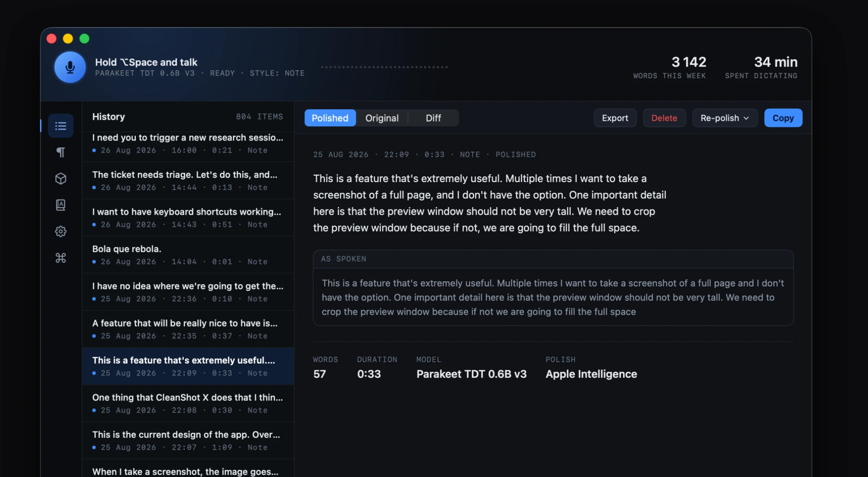The width and height of the screenshot is (868, 477).
Task: Click the AS SPOKEN transcript box
Action: click(553, 287)
